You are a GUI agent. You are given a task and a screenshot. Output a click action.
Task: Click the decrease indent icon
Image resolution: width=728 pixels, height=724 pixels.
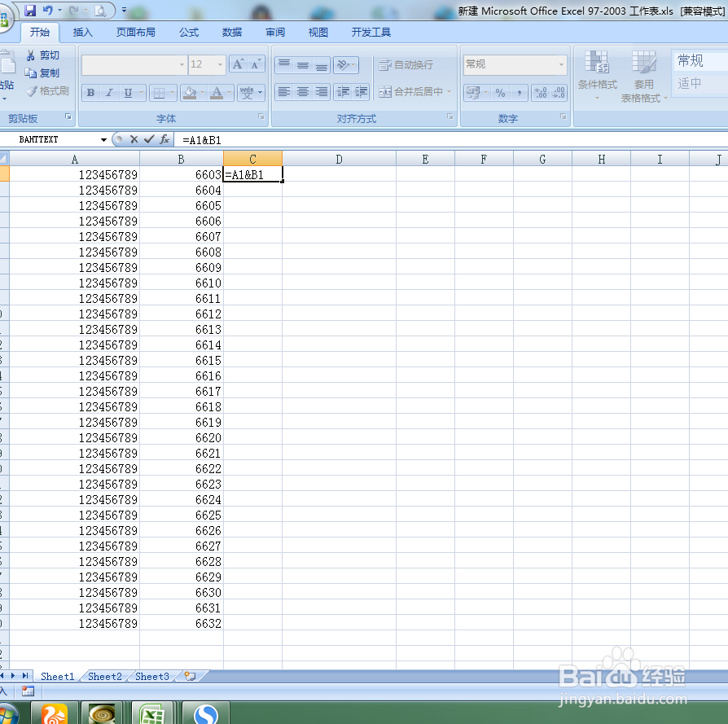[x=343, y=92]
